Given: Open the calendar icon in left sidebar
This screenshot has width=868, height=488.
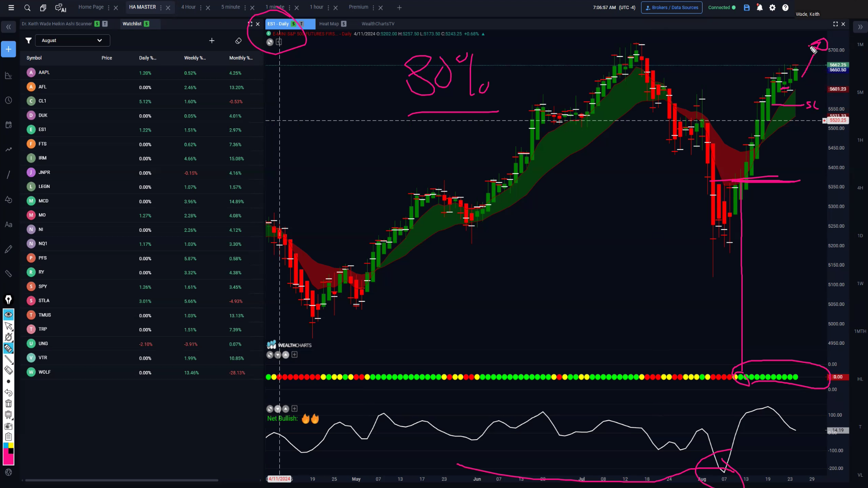Looking at the screenshot, I should click(x=9, y=125).
